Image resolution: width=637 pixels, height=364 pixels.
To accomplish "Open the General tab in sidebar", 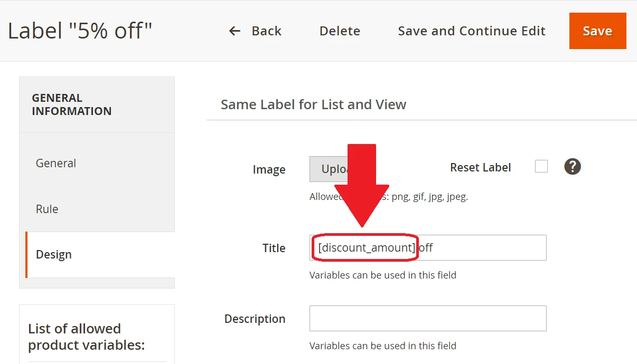I will pyautogui.click(x=56, y=163).
